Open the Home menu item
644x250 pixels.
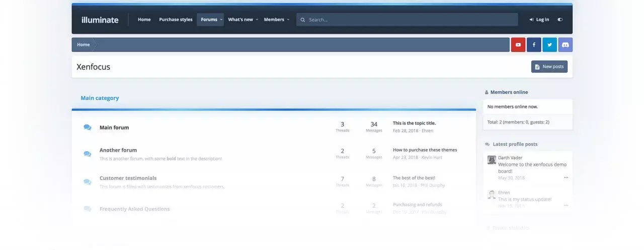(x=144, y=20)
